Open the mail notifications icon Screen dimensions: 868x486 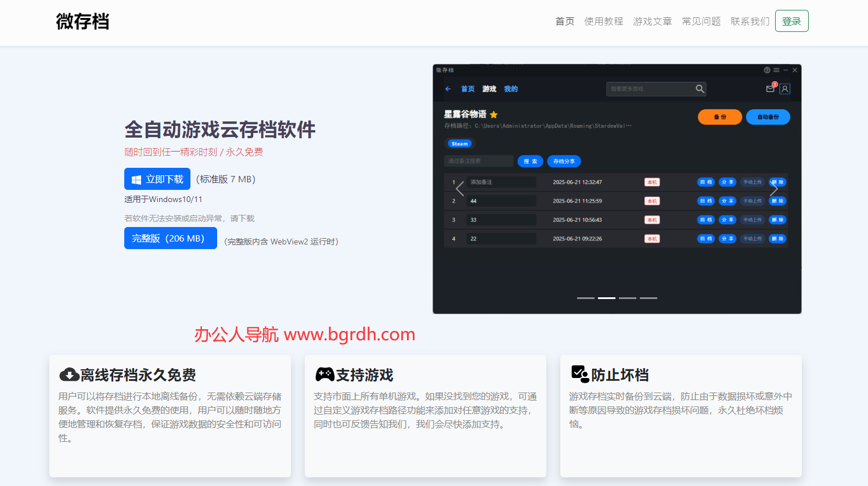(x=770, y=89)
